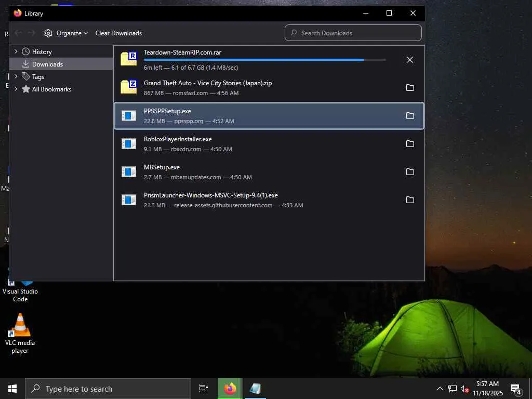Expand the History tree node

[x=16, y=51]
